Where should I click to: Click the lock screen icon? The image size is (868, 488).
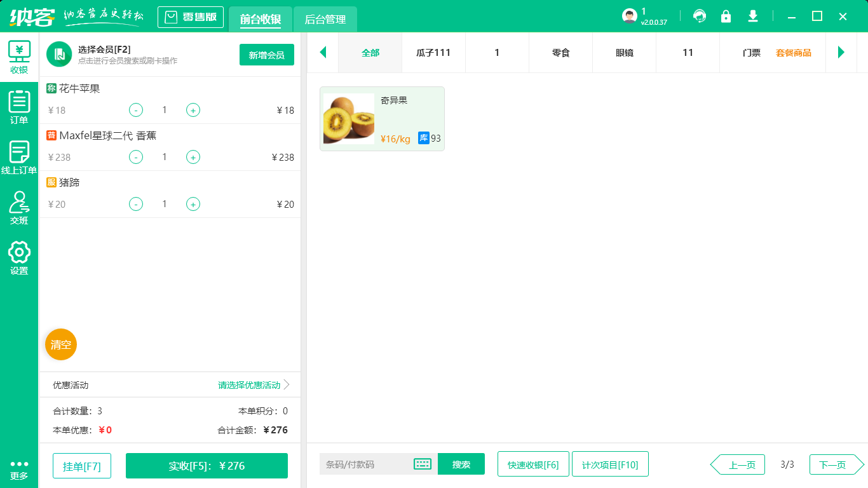[x=726, y=16]
